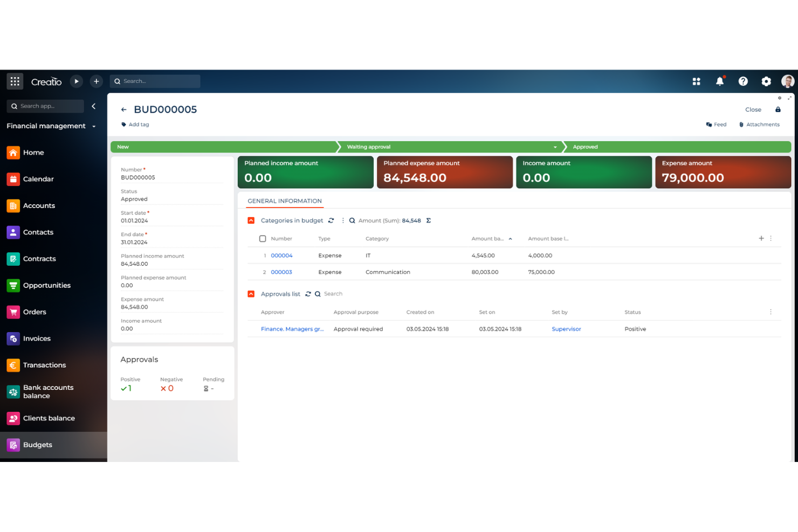This screenshot has width=798, height=532.
Task: Refresh the Approvals list
Action: point(308,294)
